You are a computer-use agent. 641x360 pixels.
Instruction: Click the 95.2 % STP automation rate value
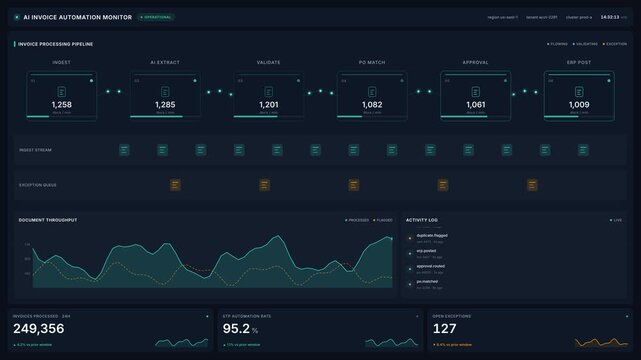click(x=240, y=329)
